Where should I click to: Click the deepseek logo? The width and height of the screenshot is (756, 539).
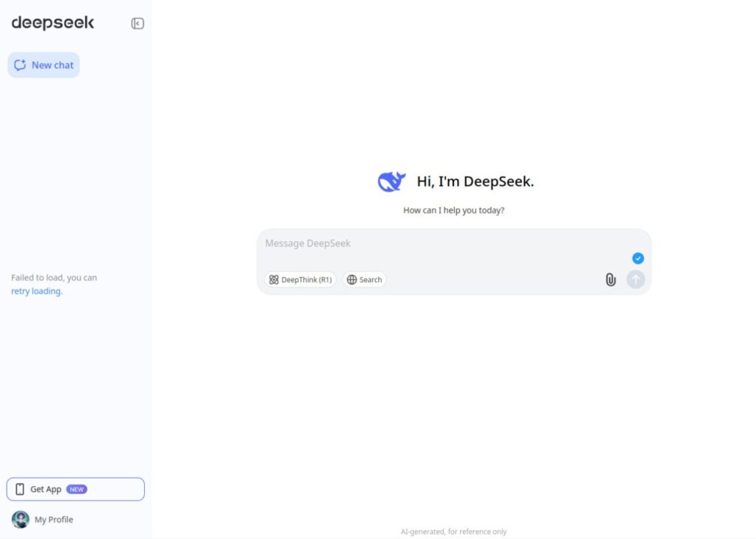[52, 23]
